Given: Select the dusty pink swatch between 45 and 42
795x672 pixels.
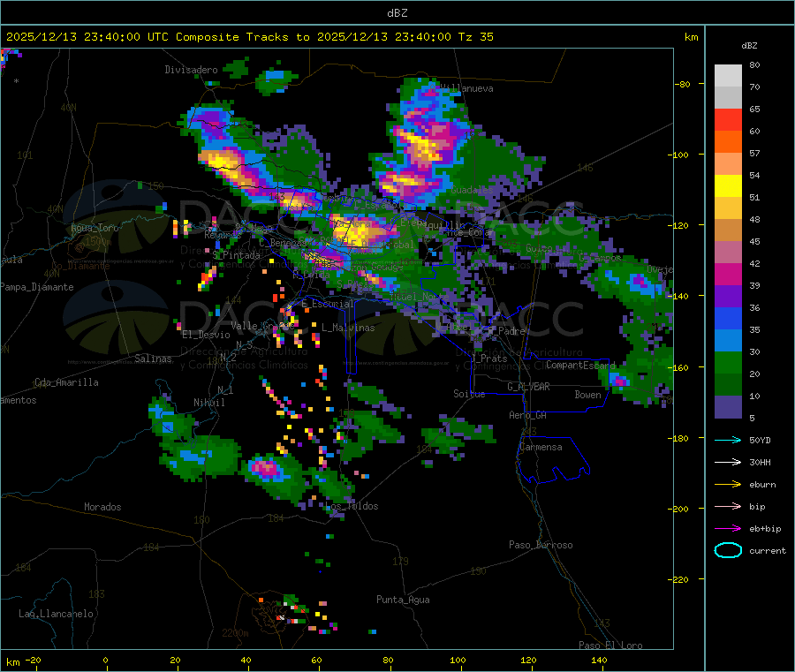Looking at the screenshot, I should click(728, 253).
